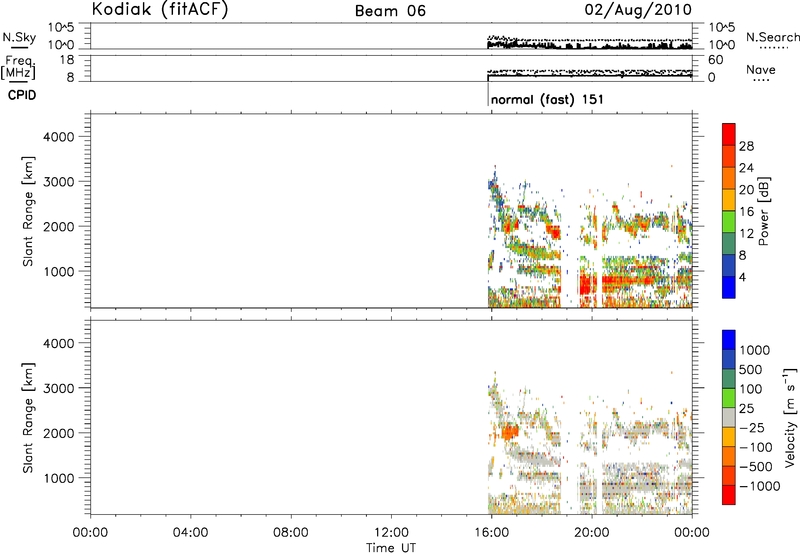Click the frequency '18' axis tick
800x554 pixels.
67,60
